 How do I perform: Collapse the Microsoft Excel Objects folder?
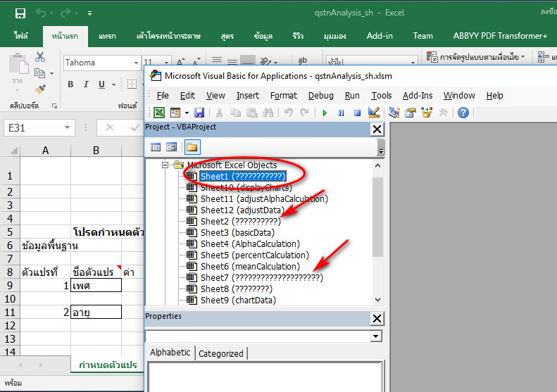click(x=165, y=165)
